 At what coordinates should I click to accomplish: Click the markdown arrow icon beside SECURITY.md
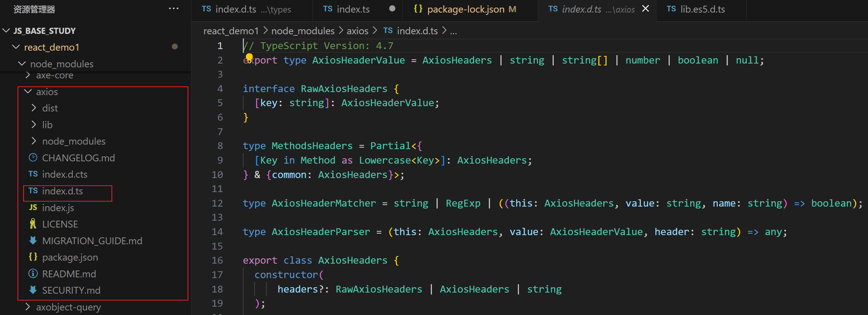(x=33, y=290)
